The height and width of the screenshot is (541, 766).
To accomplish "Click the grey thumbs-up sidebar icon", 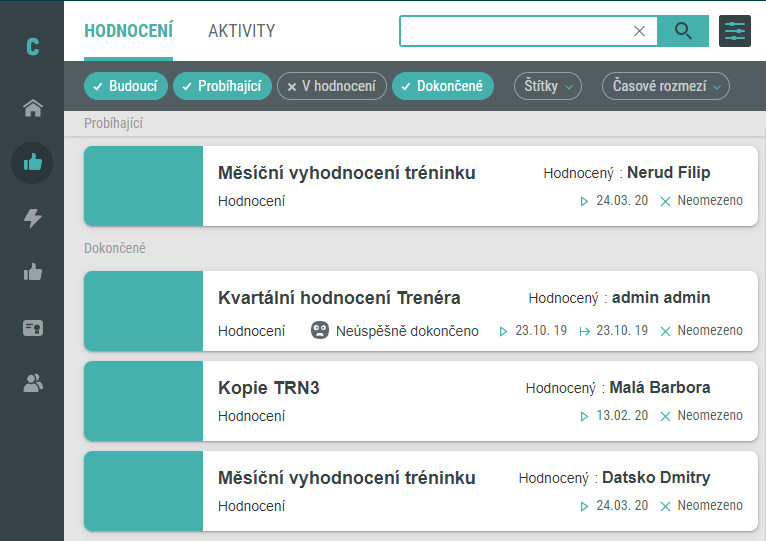I will (x=33, y=272).
